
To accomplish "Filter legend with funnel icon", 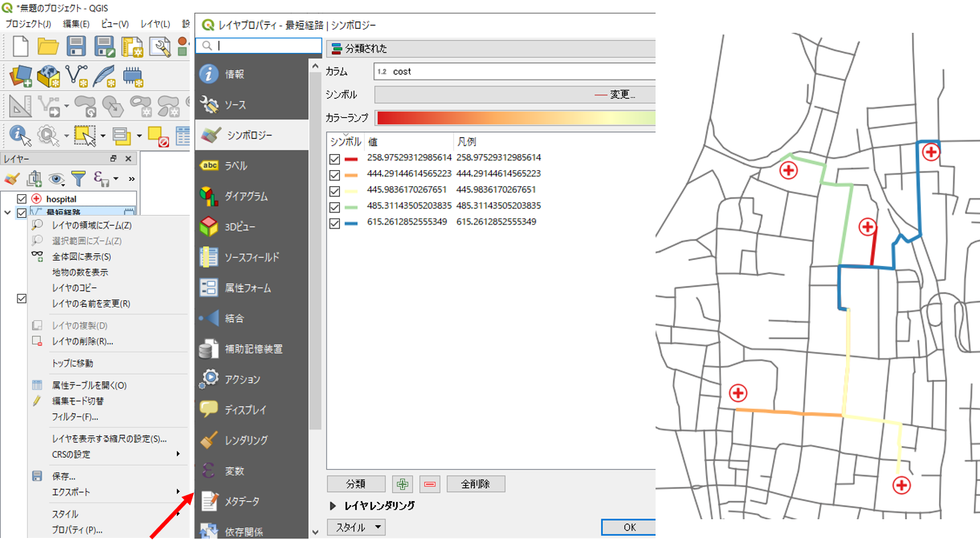I will tap(78, 178).
